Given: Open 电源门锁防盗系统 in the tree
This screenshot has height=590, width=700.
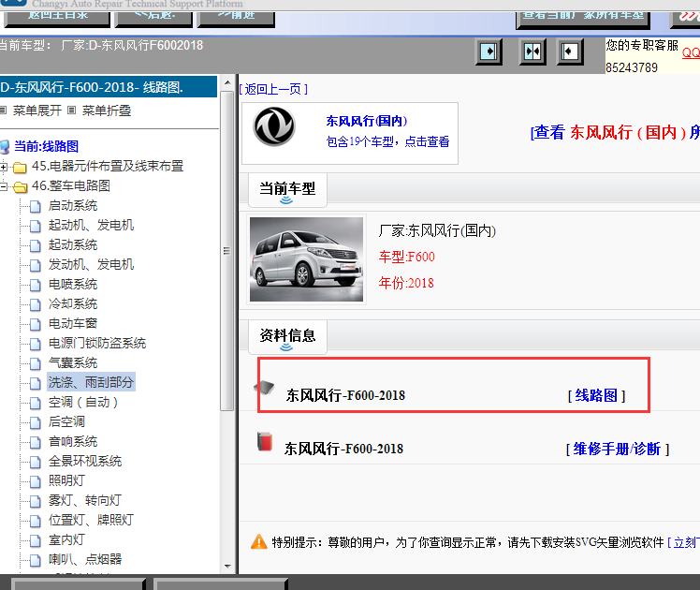Looking at the screenshot, I should coord(97,343).
